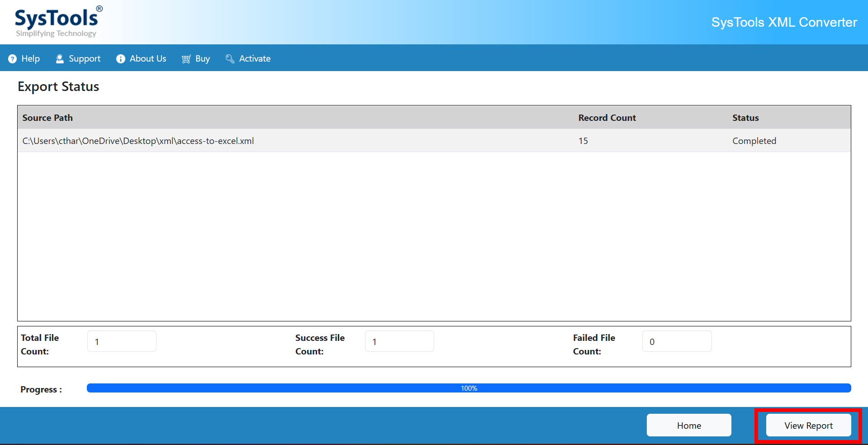
Task: Open the Buy menu item
Action: click(x=196, y=59)
